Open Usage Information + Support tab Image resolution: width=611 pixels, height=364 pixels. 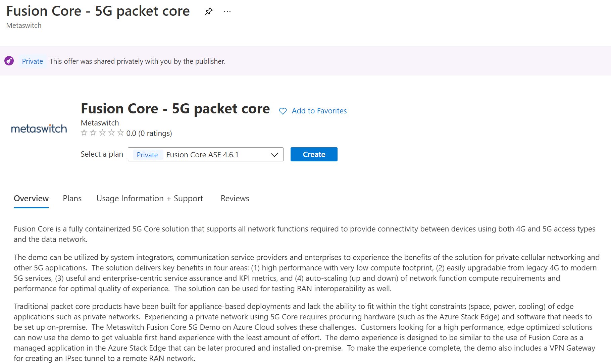click(x=150, y=198)
